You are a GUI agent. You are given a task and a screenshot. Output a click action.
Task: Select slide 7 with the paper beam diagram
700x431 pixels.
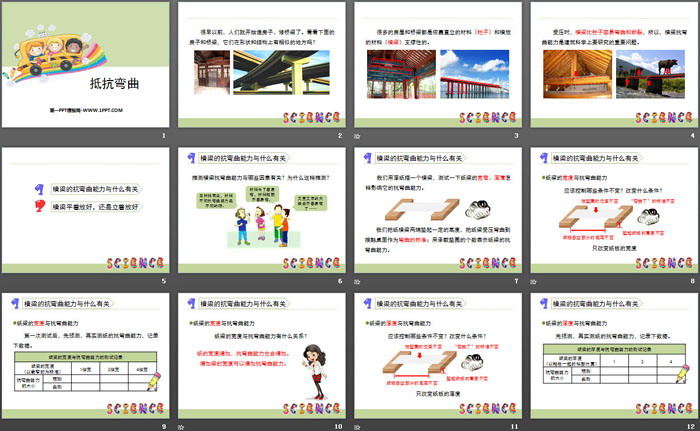click(438, 210)
